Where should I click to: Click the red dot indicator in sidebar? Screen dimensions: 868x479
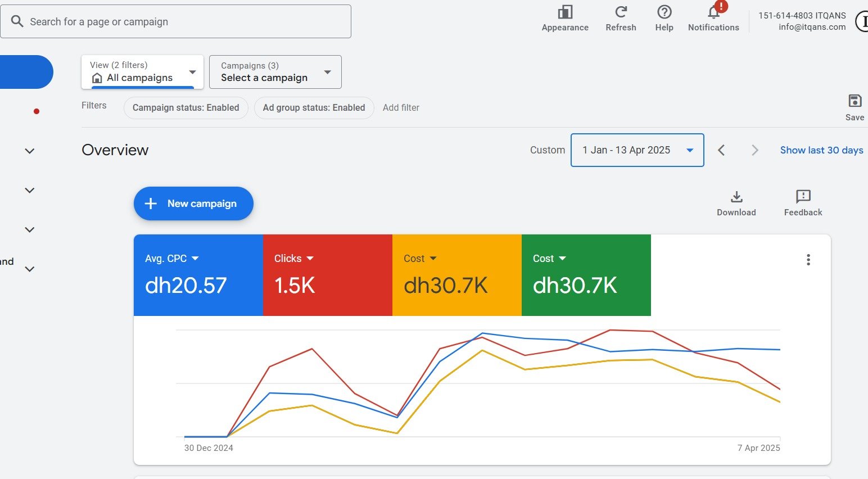37,111
